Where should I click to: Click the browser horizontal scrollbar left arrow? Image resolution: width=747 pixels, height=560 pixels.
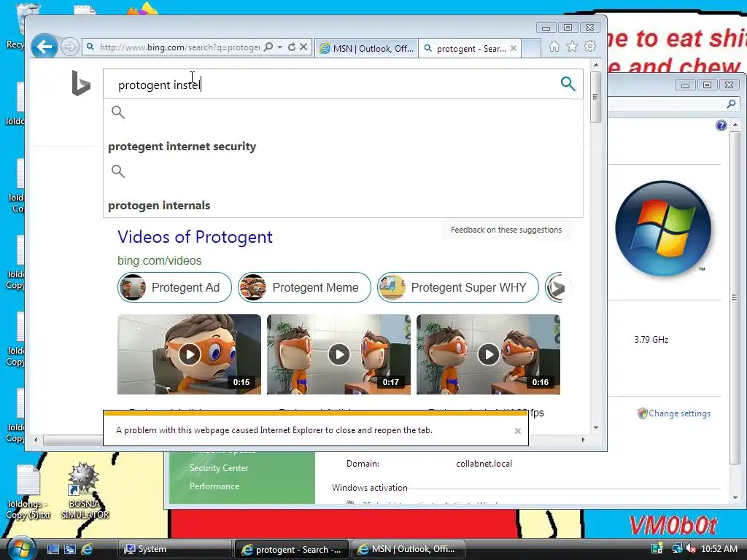(36, 440)
